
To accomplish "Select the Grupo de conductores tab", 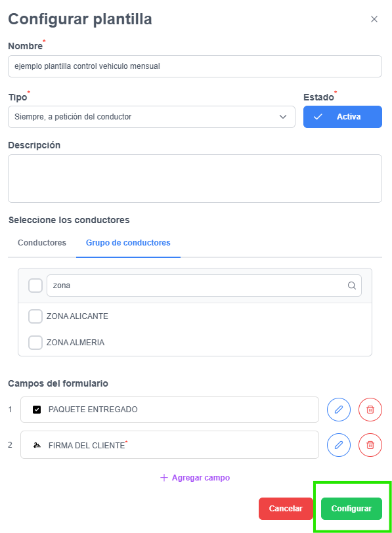I will click(128, 243).
